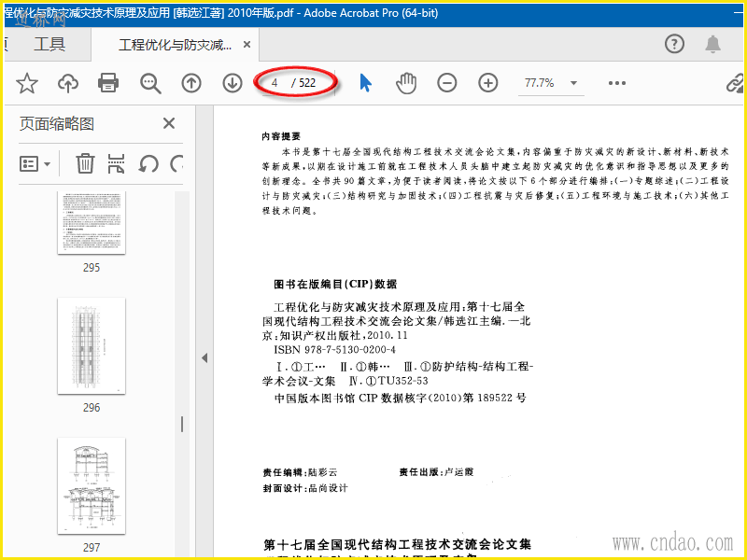
Task: Click the page number field showing 4
Action: 275,83
